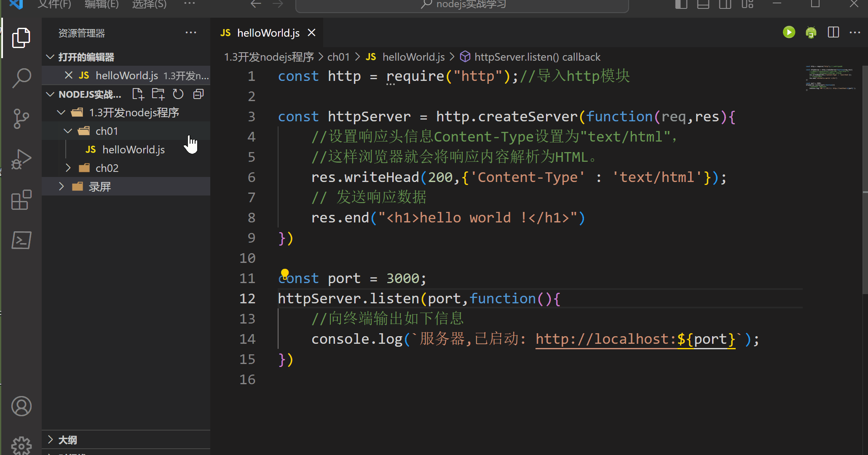Run helloWorld.js with the play button
Viewport: 868px width, 455px height.
pos(789,32)
